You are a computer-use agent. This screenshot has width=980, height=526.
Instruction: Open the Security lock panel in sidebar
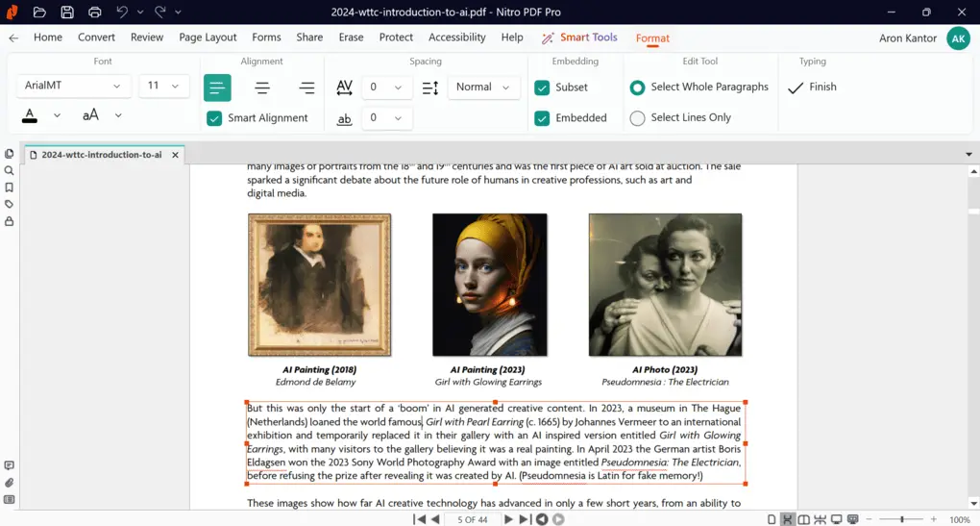click(10, 221)
